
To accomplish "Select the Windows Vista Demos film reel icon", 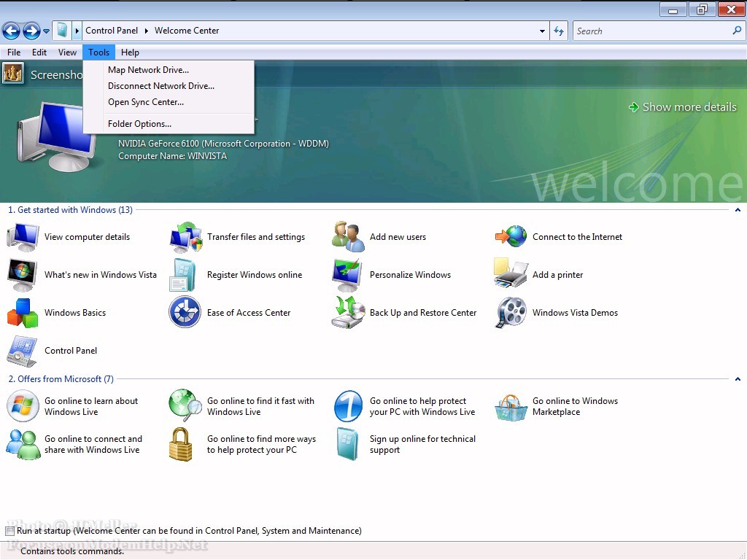I will 511,312.
